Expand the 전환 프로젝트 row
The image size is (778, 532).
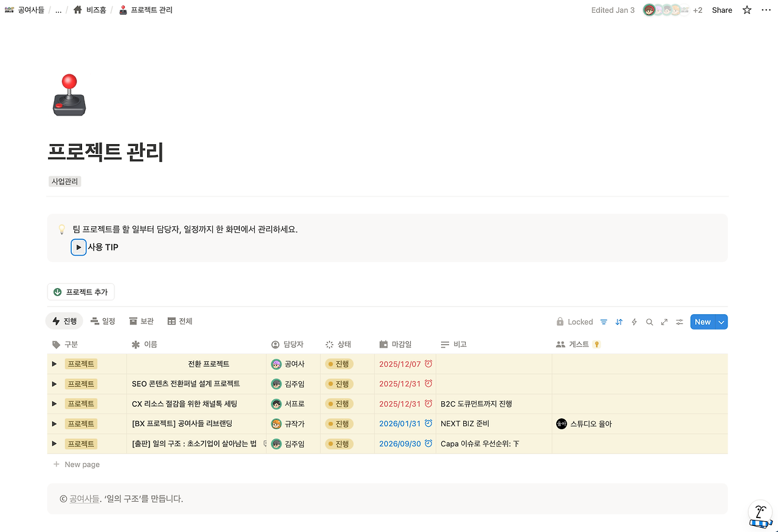coord(54,364)
